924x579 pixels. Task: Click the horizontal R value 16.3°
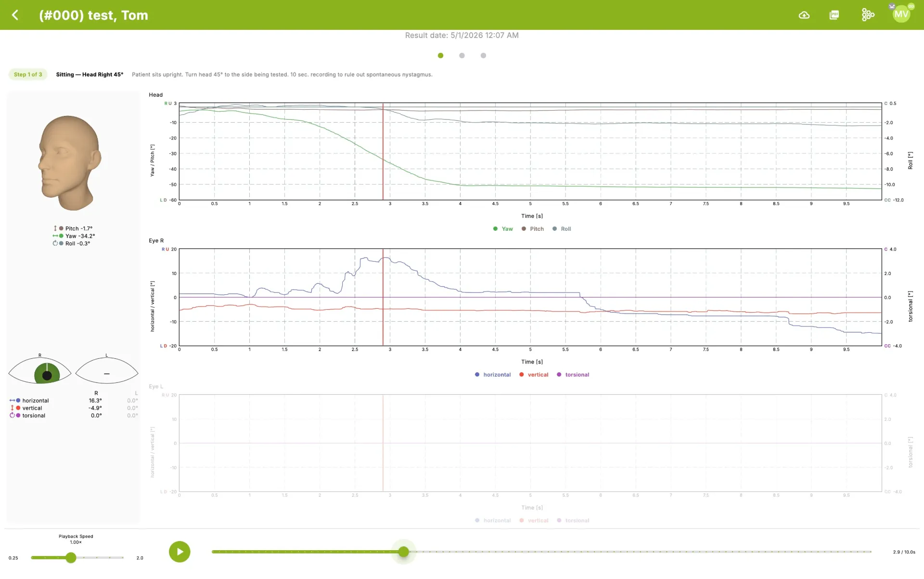click(x=95, y=401)
